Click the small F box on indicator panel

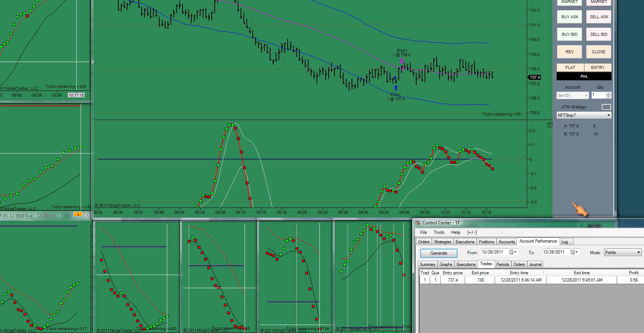click(x=550, y=125)
